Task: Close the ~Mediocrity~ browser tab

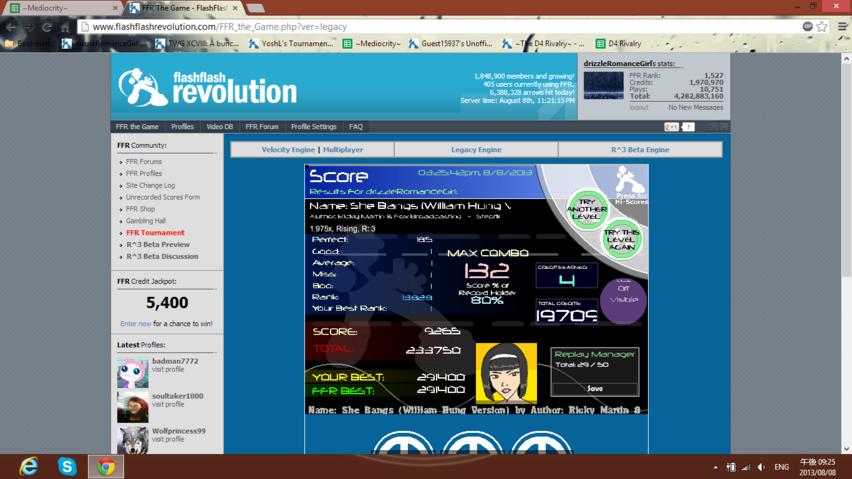Action: click(x=115, y=8)
